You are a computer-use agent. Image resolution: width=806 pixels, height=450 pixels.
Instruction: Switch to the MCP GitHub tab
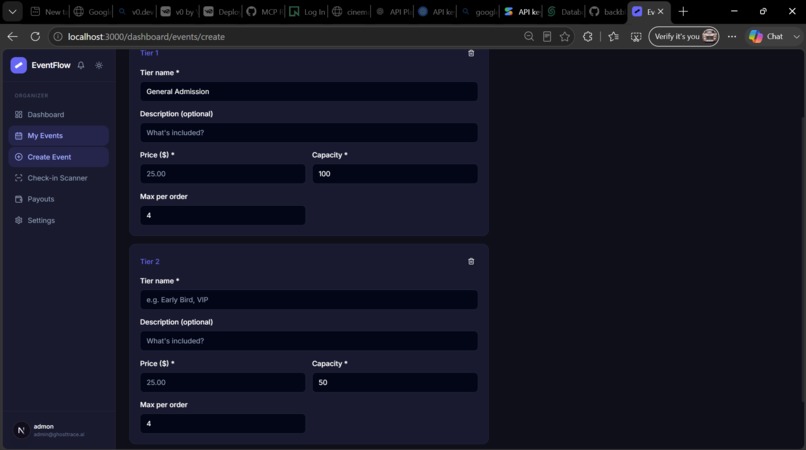pyautogui.click(x=264, y=11)
